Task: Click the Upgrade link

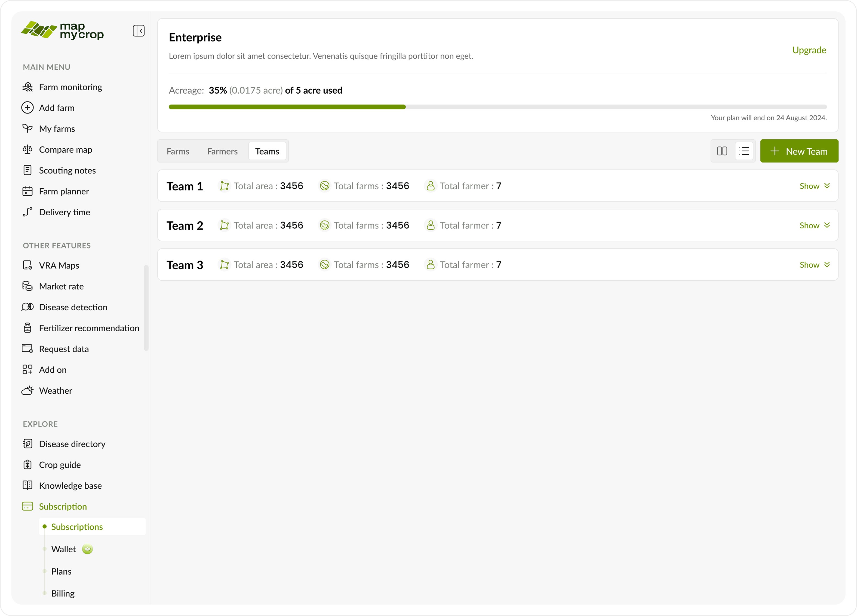Action: click(x=809, y=50)
